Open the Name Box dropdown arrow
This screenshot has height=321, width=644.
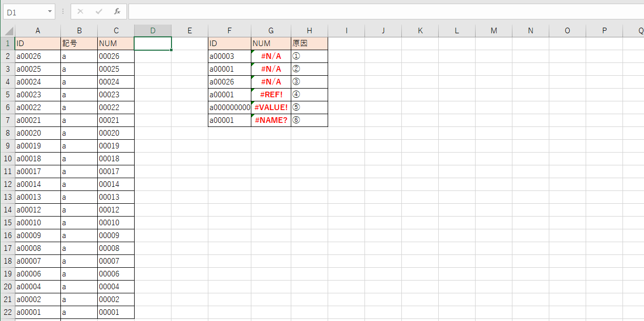tap(49, 11)
